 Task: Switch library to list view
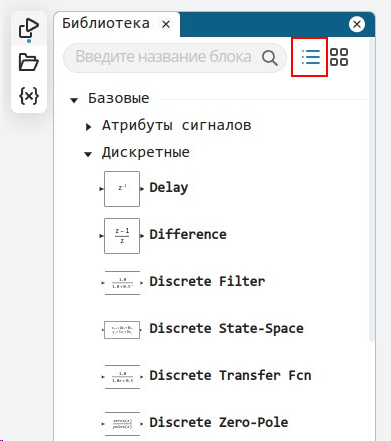tap(311, 57)
